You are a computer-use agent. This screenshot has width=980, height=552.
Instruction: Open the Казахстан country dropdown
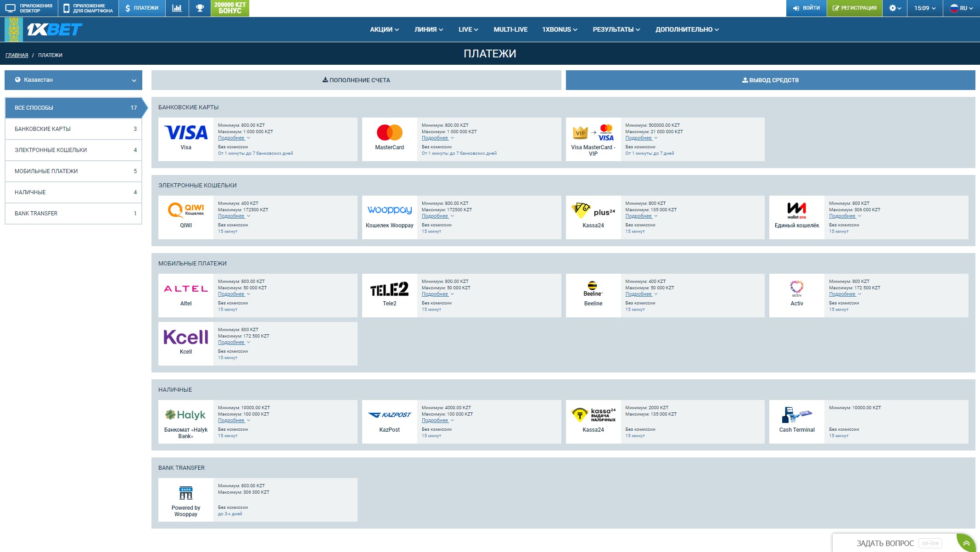73,80
